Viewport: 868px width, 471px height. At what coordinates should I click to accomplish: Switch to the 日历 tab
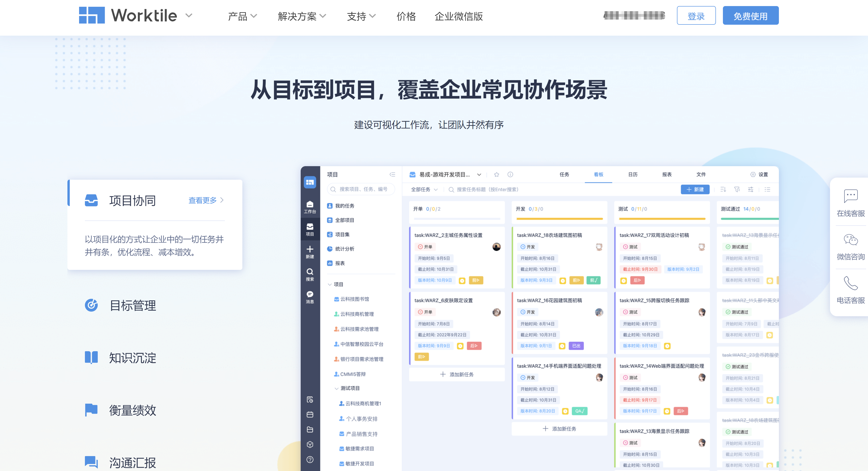632,174
